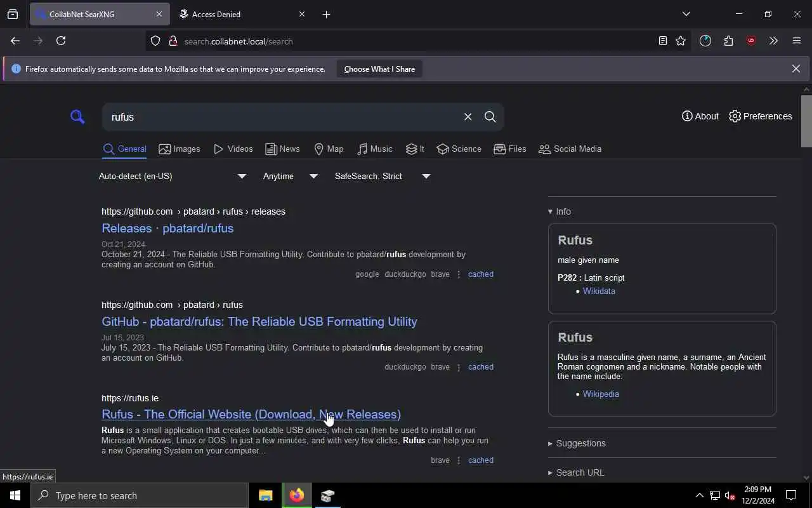Image resolution: width=812 pixels, height=508 pixels.
Task: Click the site security lock icon
Action: click(173, 41)
